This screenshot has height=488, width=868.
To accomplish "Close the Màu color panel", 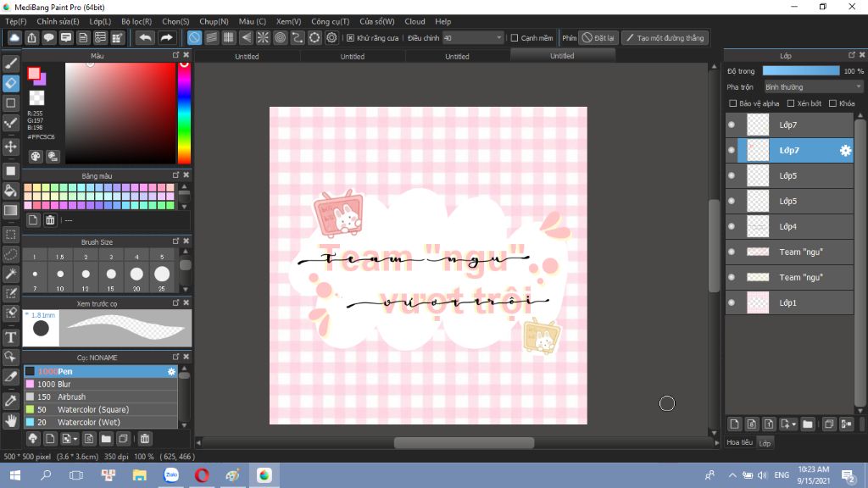I will pyautogui.click(x=186, y=55).
